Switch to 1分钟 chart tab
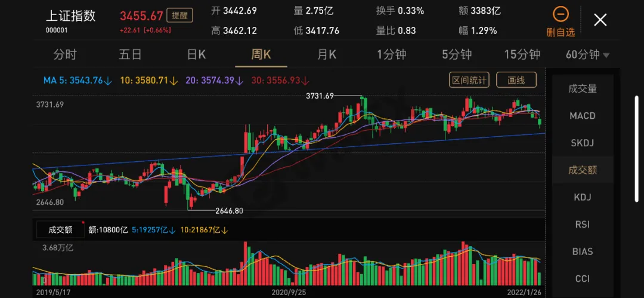 point(391,55)
